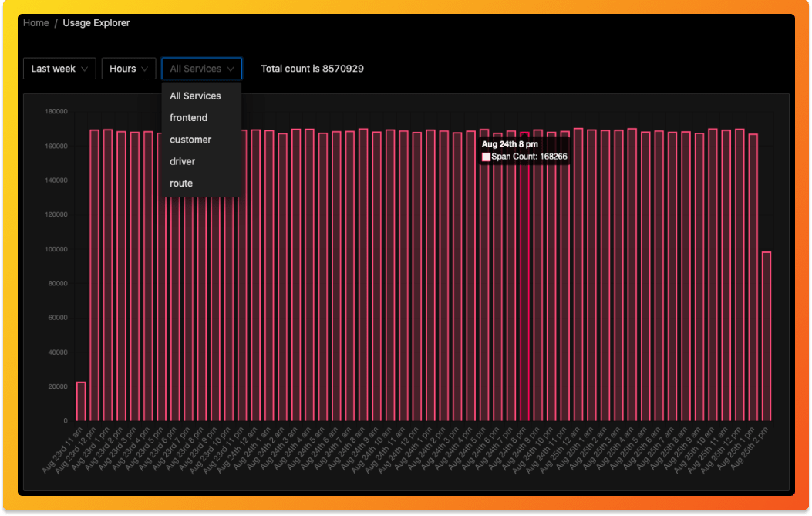Open the 'Hours' interval dropdown
This screenshot has height=516, width=812.
[x=129, y=69]
